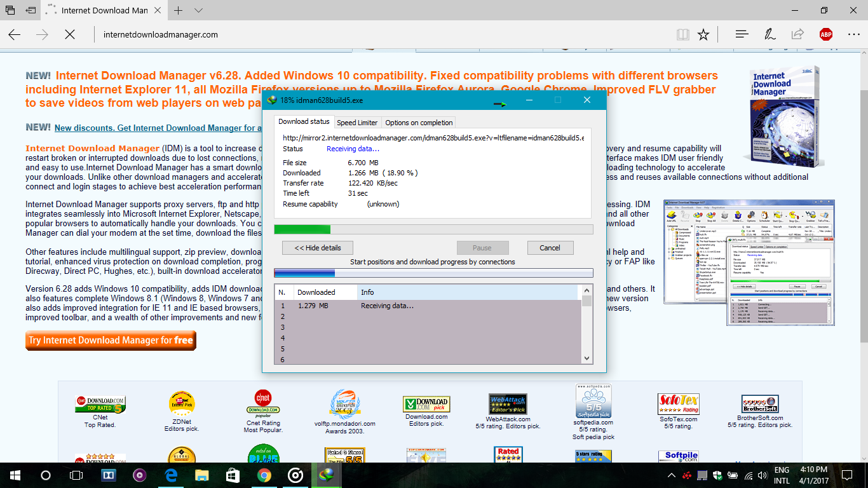The width and height of the screenshot is (868, 488).
Task: Open the Edge Hub icon
Action: pyautogui.click(x=742, y=34)
